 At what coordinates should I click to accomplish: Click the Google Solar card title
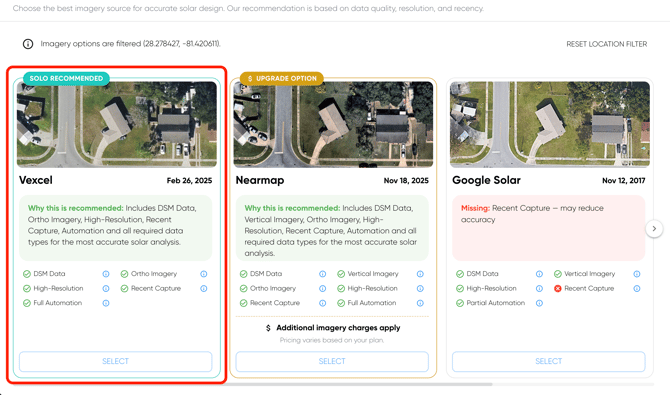coord(486,180)
